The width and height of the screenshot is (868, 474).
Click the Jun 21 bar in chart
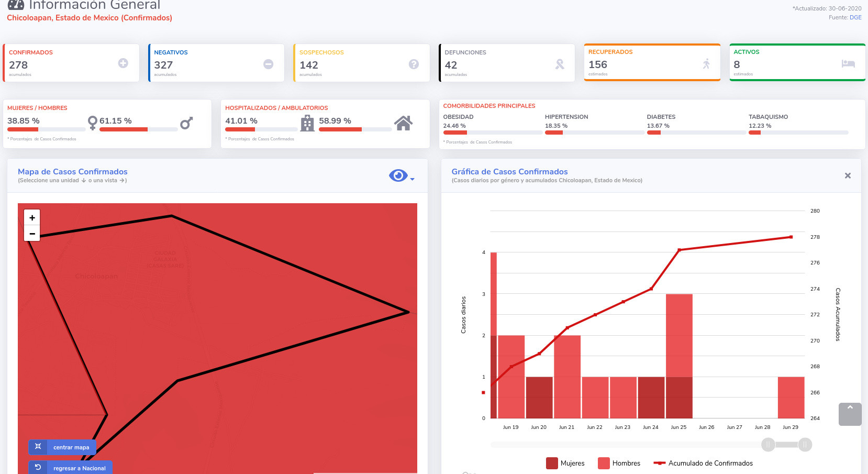(x=567, y=377)
